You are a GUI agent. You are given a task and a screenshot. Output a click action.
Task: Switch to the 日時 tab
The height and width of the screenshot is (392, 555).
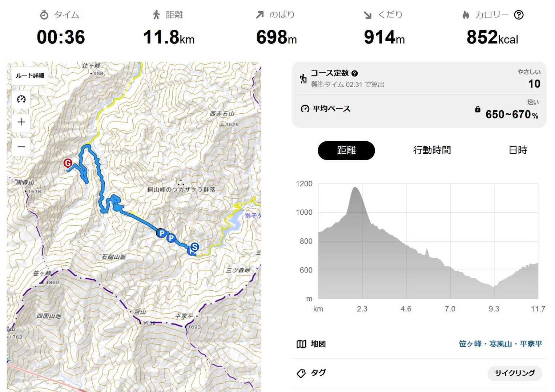(x=518, y=150)
